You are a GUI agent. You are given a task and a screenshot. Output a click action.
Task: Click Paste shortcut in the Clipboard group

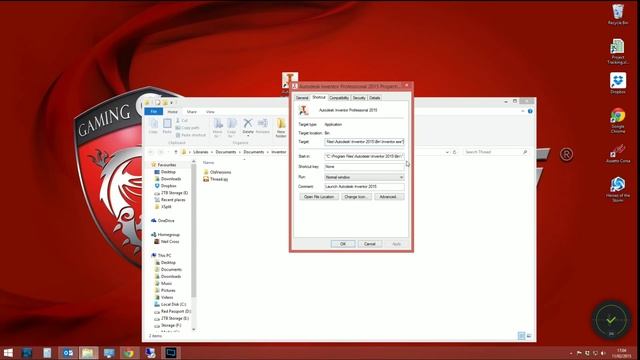pyautogui.click(x=191, y=135)
